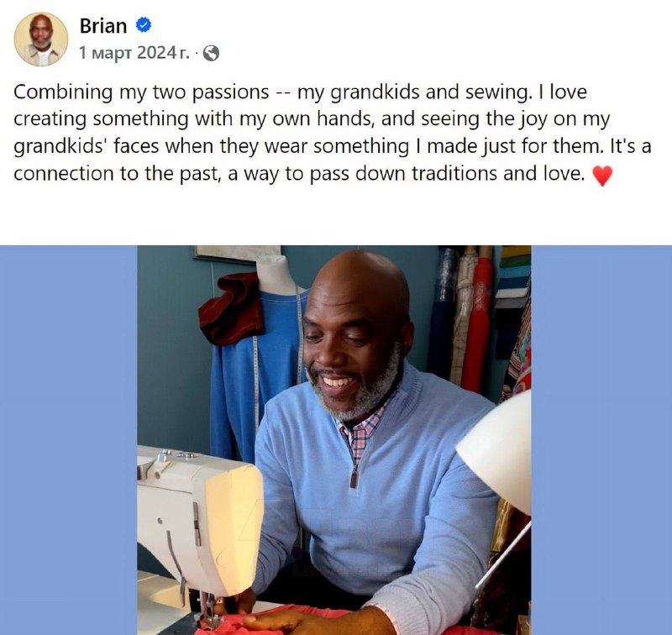Screen dimensions: 672x635
Task: Click the blue bar right of photo
Action: tap(601, 440)
